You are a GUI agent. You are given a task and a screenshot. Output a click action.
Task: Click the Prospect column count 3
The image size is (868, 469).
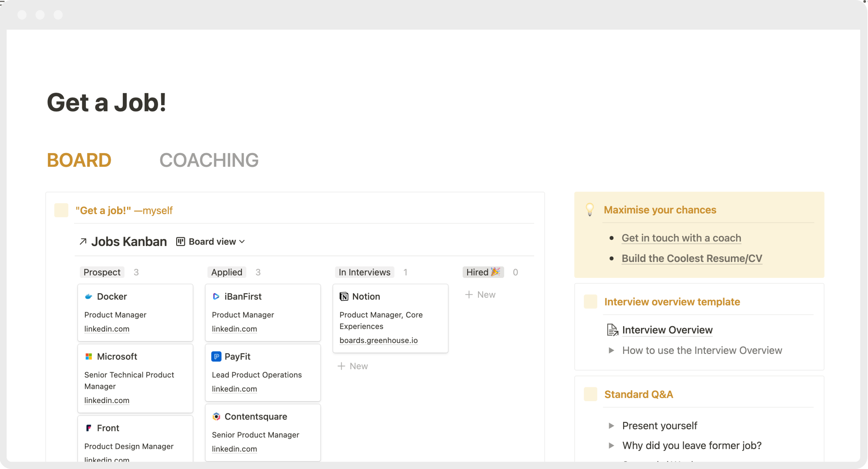(x=136, y=272)
